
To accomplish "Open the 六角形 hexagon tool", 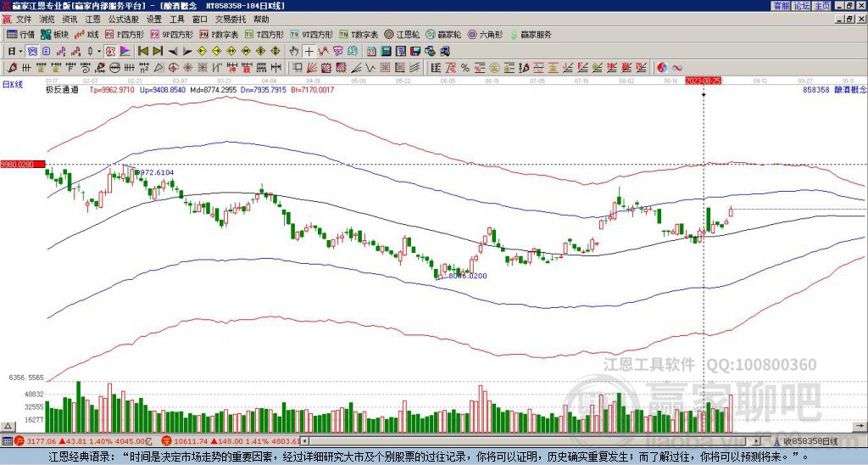I will (486, 34).
